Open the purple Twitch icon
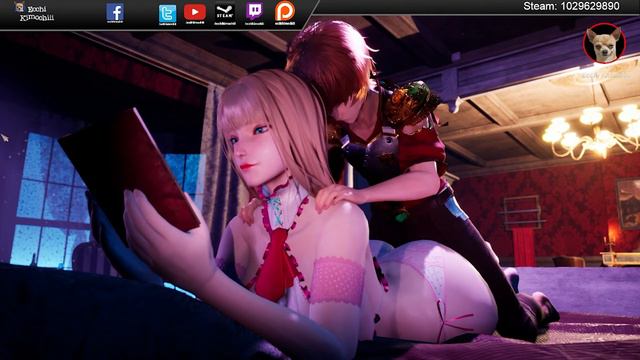This screenshot has height=360, width=640. pos(254,11)
